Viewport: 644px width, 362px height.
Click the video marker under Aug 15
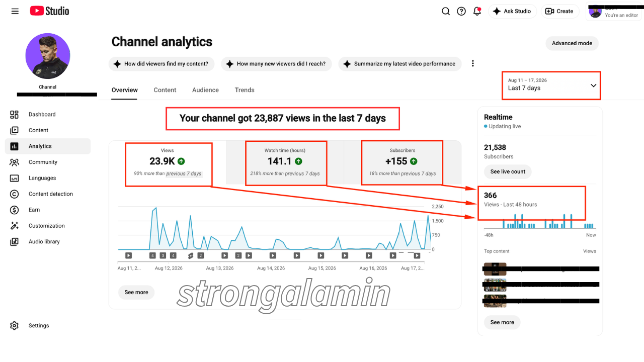tap(320, 255)
